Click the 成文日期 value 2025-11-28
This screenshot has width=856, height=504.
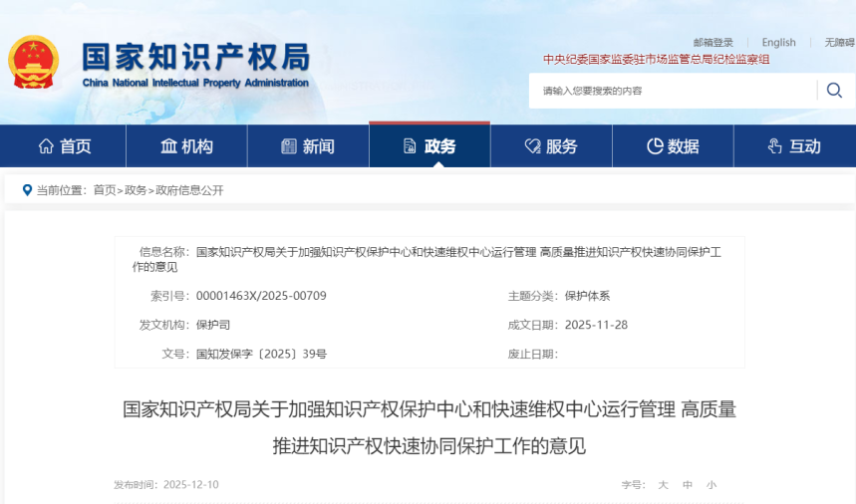[596, 325]
